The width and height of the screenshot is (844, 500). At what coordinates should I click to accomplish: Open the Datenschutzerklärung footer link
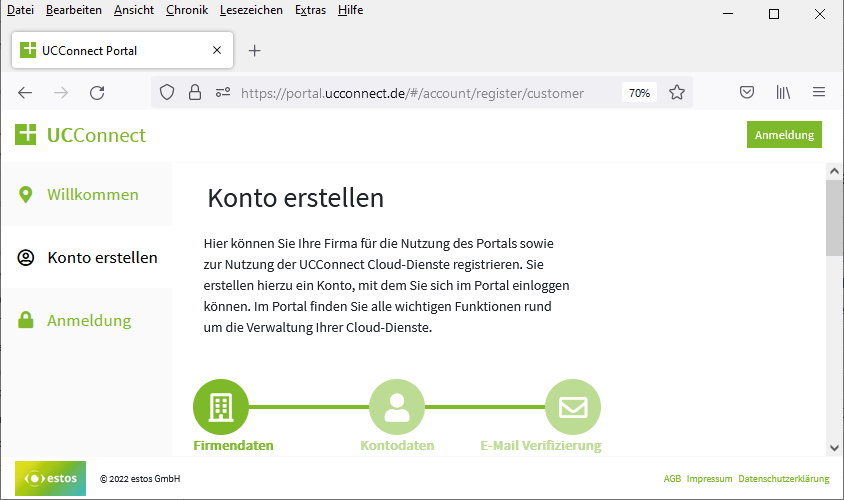(x=784, y=479)
